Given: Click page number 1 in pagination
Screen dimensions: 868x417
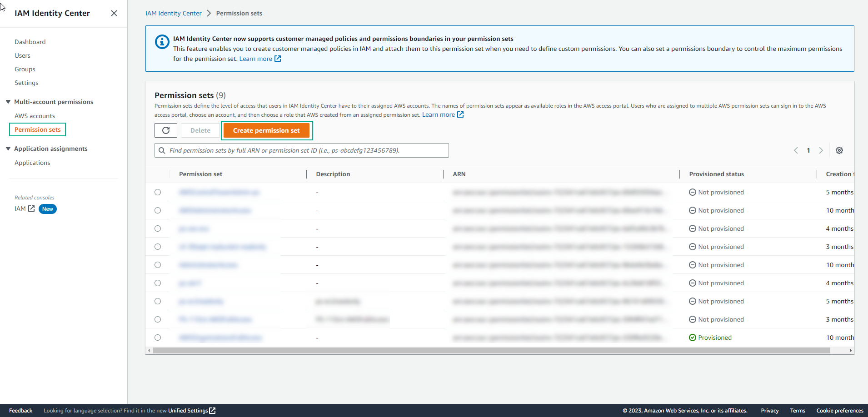Looking at the screenshot, I should point(808,150).
